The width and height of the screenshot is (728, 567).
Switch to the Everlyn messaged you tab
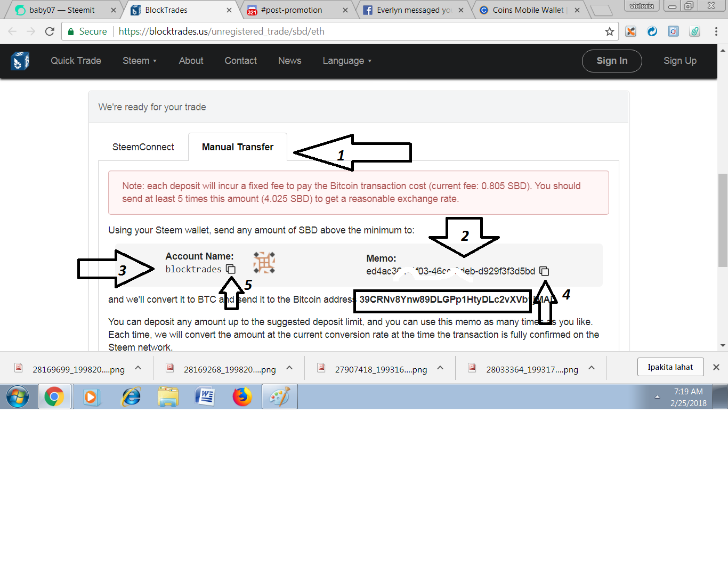pyautogui.click(x=414, y=10)
